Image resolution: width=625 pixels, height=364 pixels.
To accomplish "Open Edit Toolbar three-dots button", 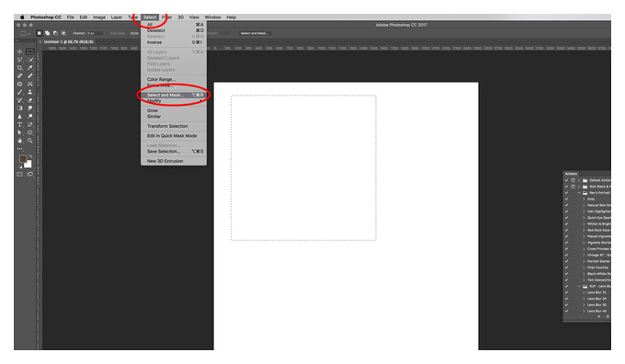I will click(19, 149).
